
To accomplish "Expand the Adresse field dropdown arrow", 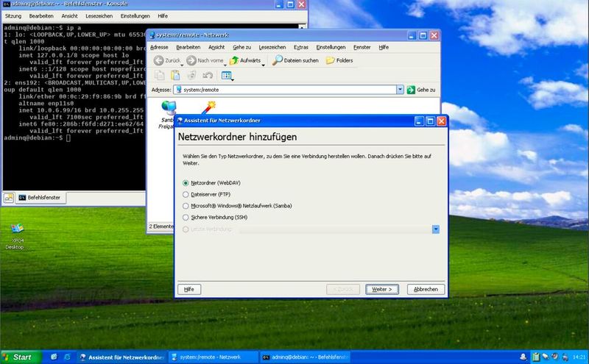I will point(400,90).
